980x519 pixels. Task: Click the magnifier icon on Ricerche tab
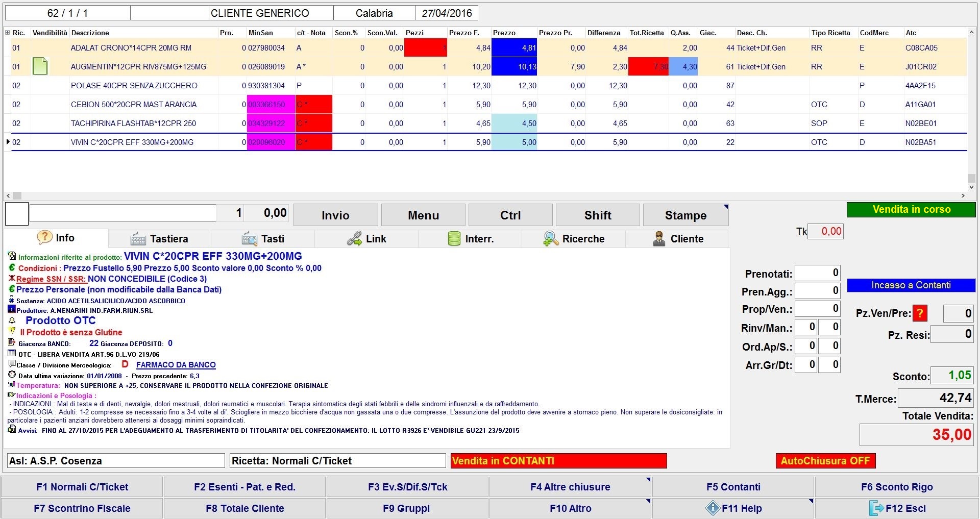(x=550, y=239)
